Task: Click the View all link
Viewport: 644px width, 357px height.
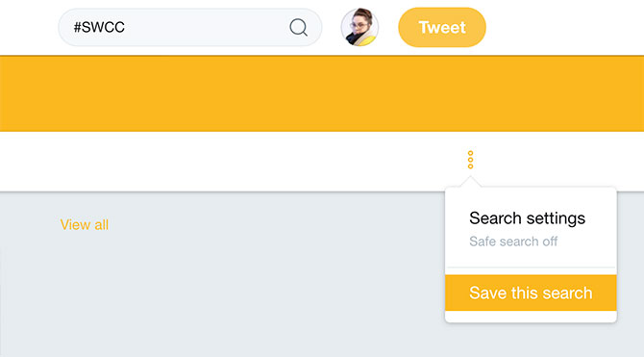Action: 85,224
